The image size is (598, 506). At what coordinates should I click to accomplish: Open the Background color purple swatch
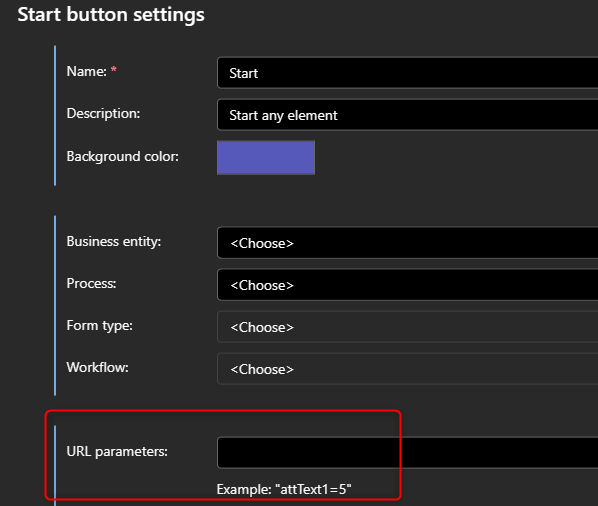pos(266,157)
